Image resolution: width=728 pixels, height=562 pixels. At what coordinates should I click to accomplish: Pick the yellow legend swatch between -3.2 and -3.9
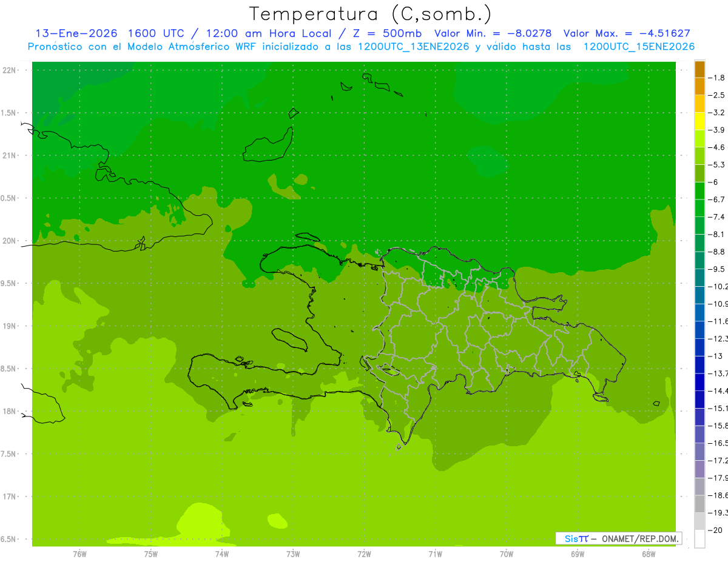[699, 121]
